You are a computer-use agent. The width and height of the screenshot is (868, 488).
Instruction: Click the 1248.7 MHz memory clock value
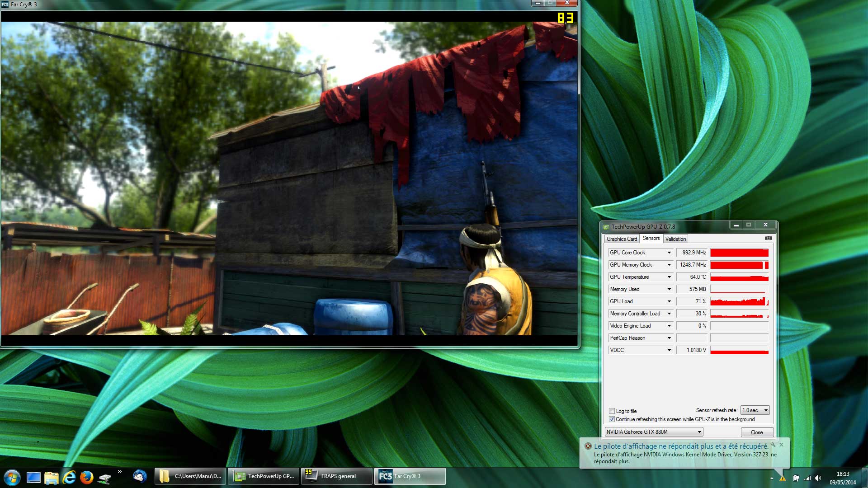pos(692,265)
